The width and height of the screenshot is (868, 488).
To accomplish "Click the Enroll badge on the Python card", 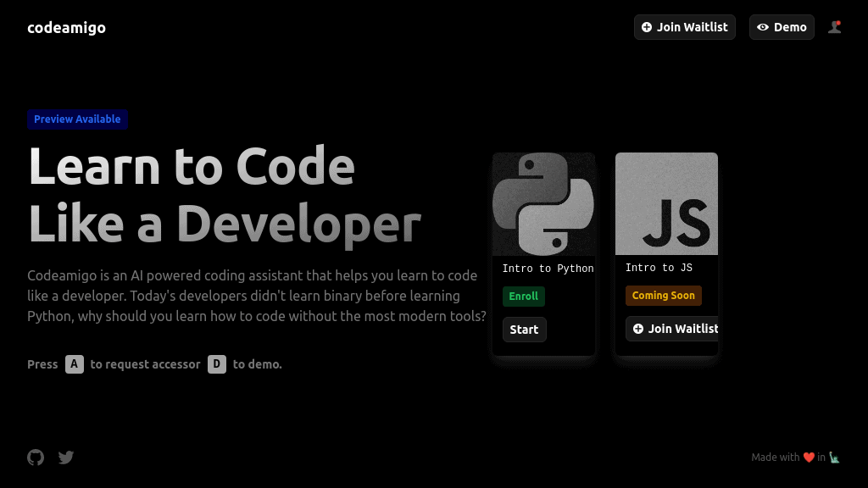I will (x=524, y=296).
